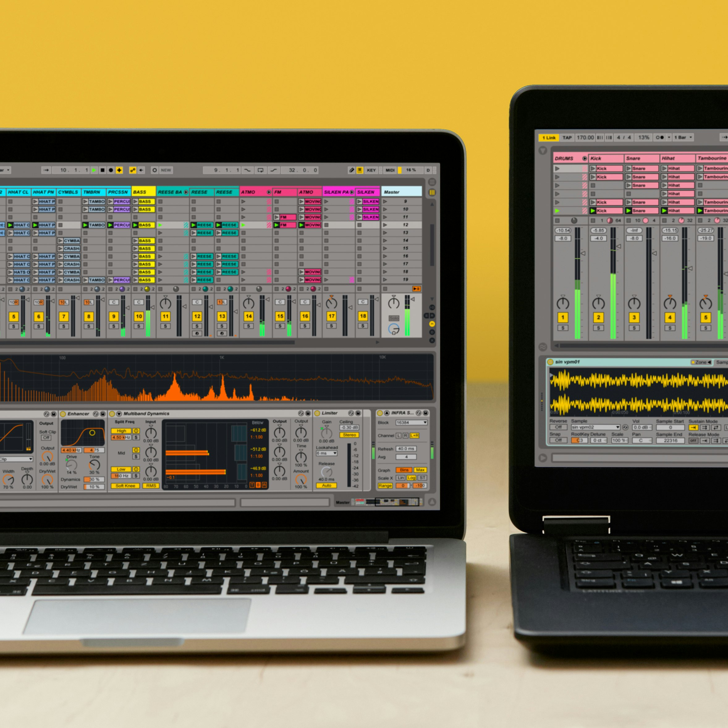The height and width of the screenshot is (728, 728).
Task: Enable Auto release on the Limiter
Action: [x=327, y=486]
